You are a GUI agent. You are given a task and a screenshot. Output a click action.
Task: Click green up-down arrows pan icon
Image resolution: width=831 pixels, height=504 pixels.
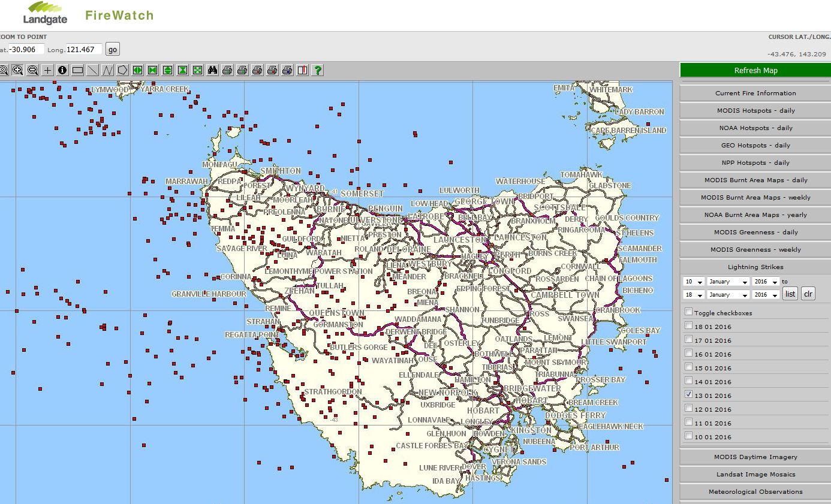167,70
